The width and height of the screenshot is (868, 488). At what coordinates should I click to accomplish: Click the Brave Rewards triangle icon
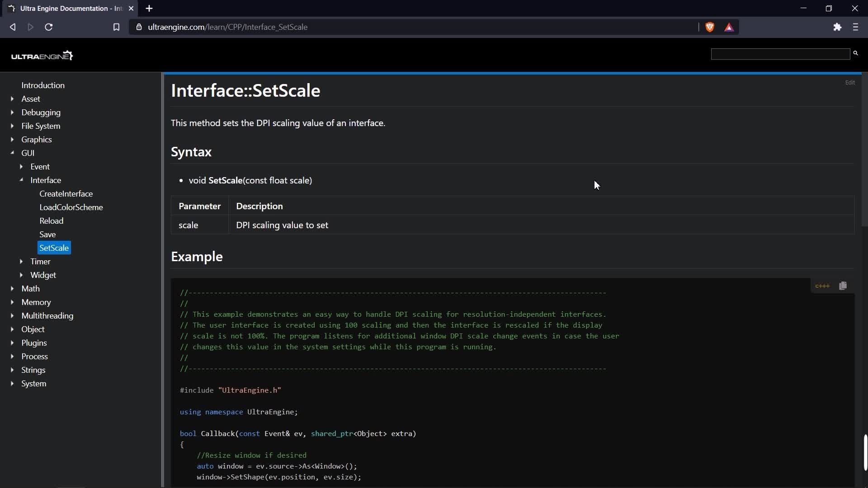[729, 28]
